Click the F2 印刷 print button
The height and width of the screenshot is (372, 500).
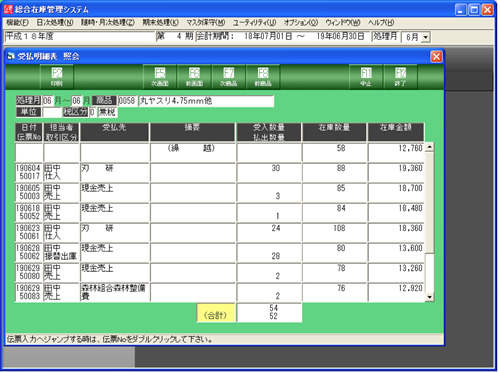(57, 77)
